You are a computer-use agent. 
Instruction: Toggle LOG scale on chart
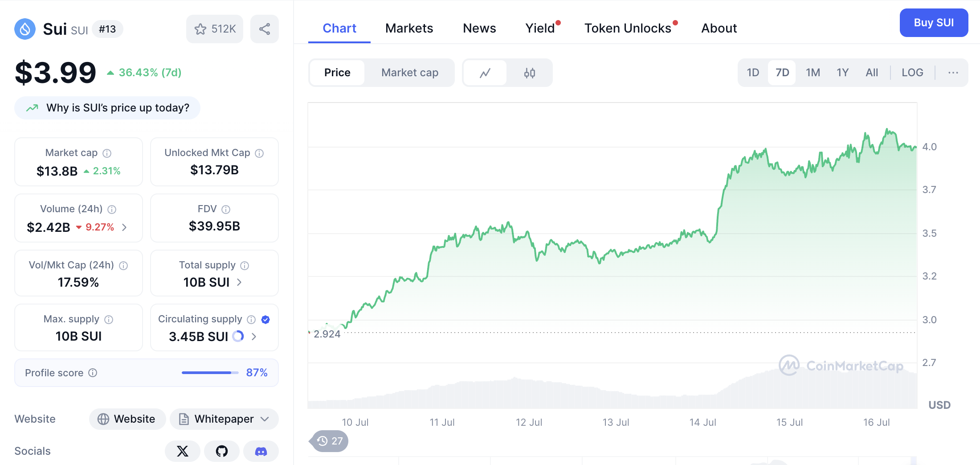tap(912, 73)
